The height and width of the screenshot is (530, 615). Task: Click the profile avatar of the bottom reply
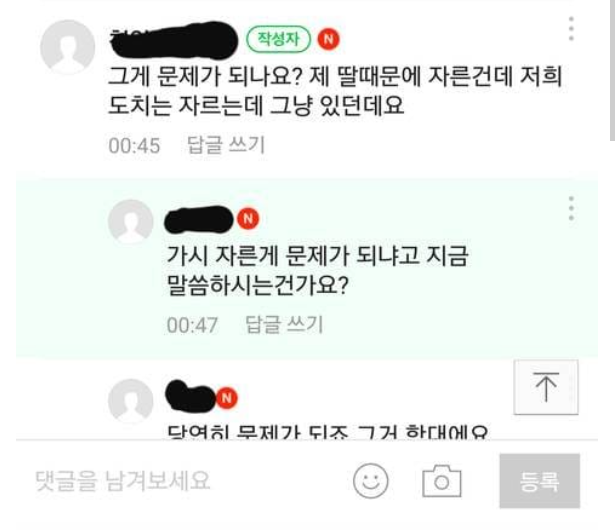(131, 401)
